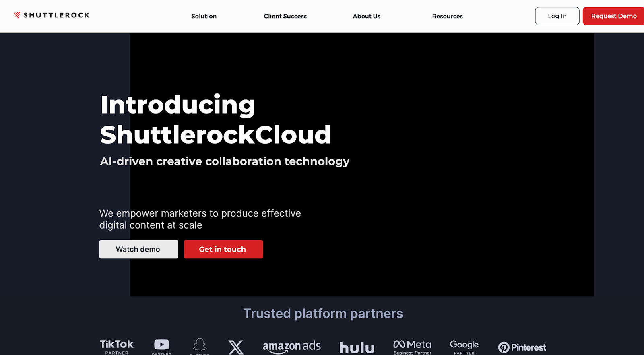Click the Snapchat ghost partner logo
The width and height of the screenshot is (644, 355).
(200, 347)
